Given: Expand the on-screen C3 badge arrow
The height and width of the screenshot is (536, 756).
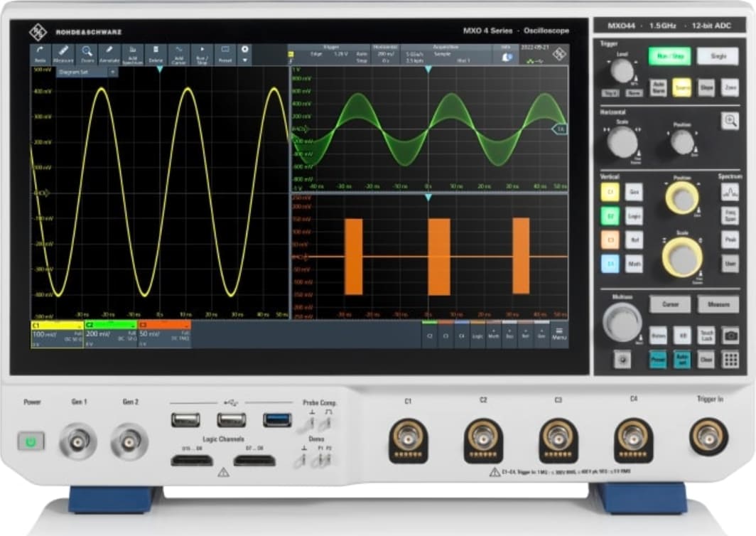Looking at the screenshot, I should [x=186, y=326].
